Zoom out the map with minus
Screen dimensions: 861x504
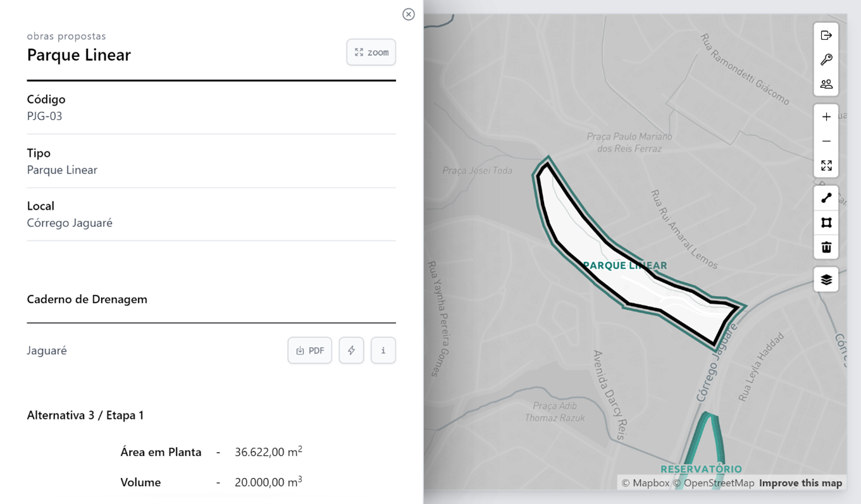pos(826,141)
